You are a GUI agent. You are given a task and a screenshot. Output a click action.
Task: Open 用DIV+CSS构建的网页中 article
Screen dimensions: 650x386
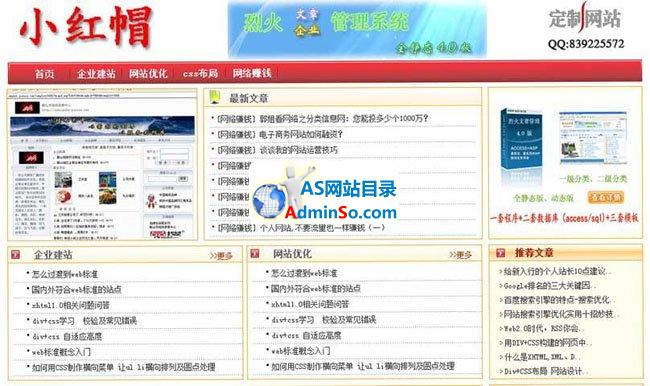tap(548, 343)
